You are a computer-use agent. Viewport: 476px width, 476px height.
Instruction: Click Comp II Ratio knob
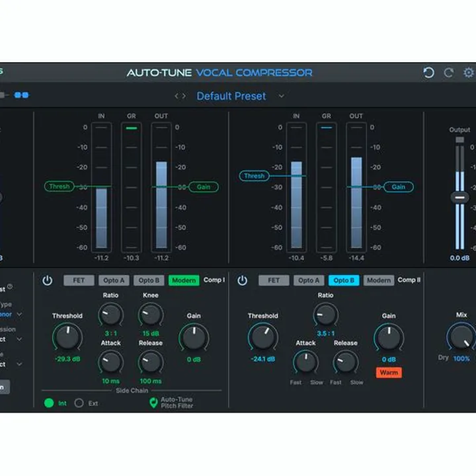tap(326, 315)
